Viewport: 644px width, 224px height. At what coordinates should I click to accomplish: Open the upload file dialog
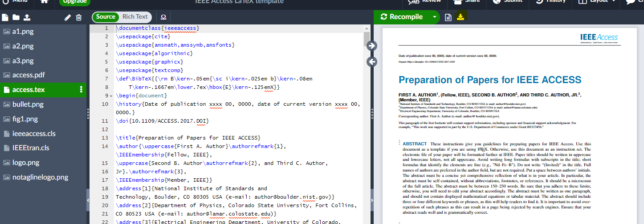tap(27, 17)
